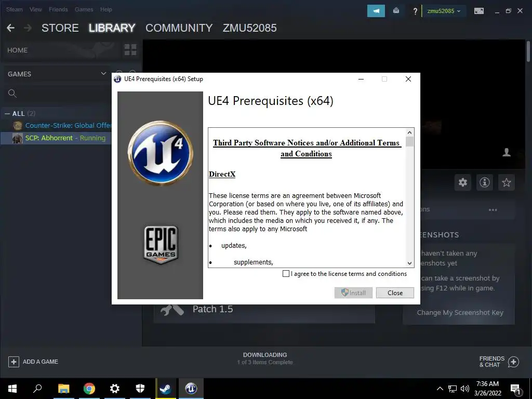Screen dimensions: 532x399
Task: Click the library search magnifier icon
Action: pos(12,94)
